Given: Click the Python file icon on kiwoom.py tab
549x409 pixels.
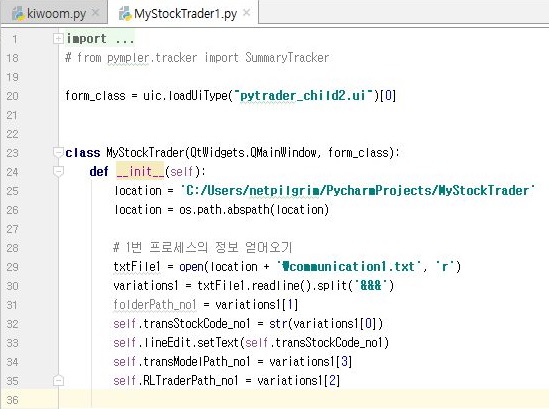Looking at the screenshot, I should (18, 14).
